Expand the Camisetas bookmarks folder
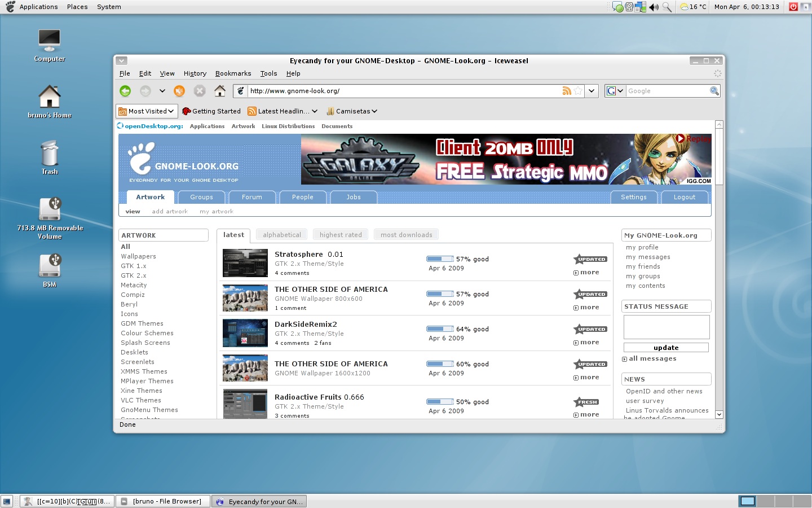This screenshot has width=812, height=508. coord(351,111)
